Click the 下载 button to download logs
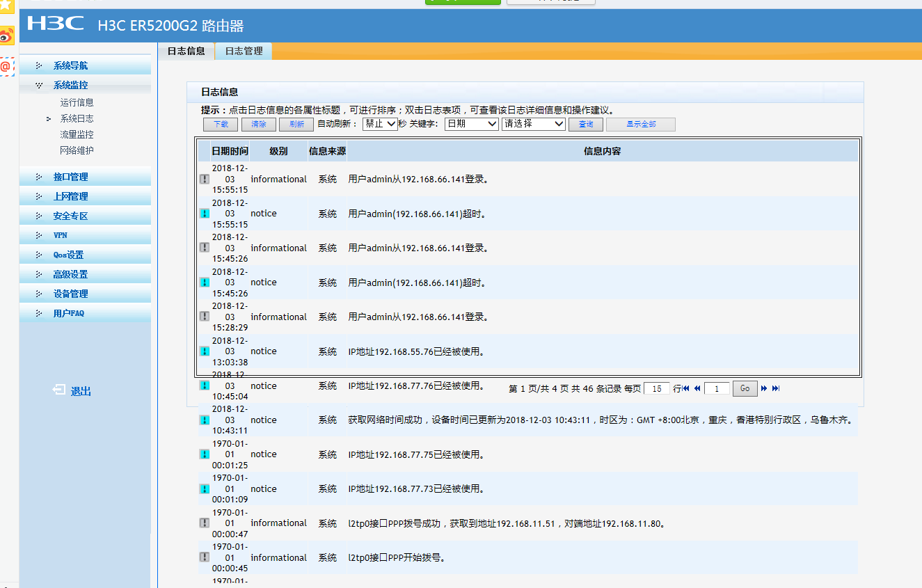The image size is (922, 588). coord(221,125)
